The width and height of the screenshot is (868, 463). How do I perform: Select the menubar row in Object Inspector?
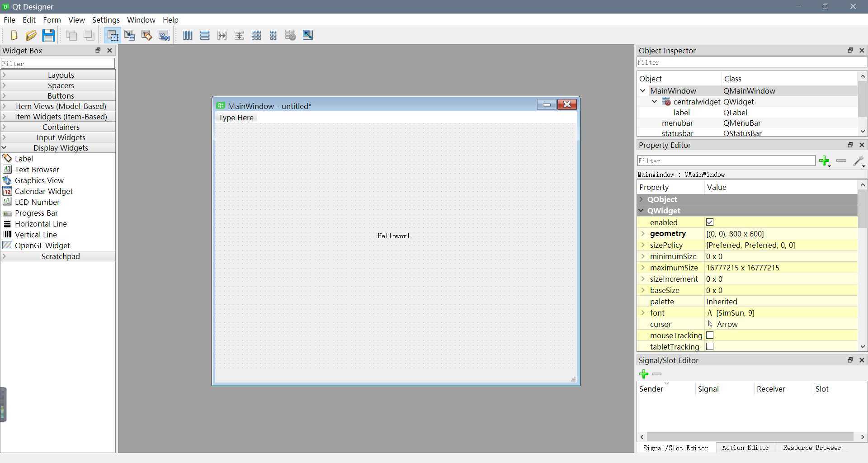pos(747,123)
